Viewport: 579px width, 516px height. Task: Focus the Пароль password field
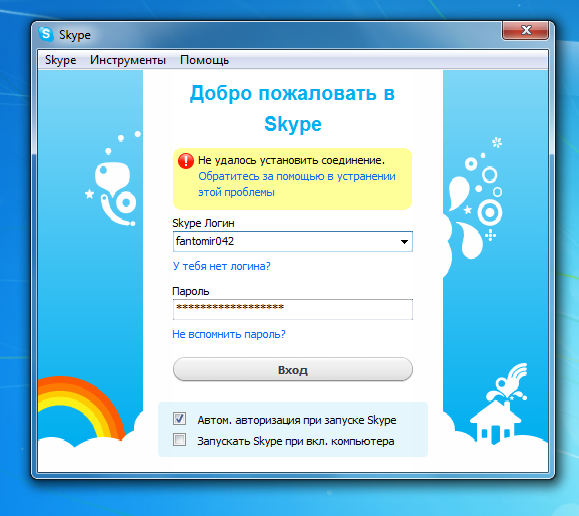(292, 309)
